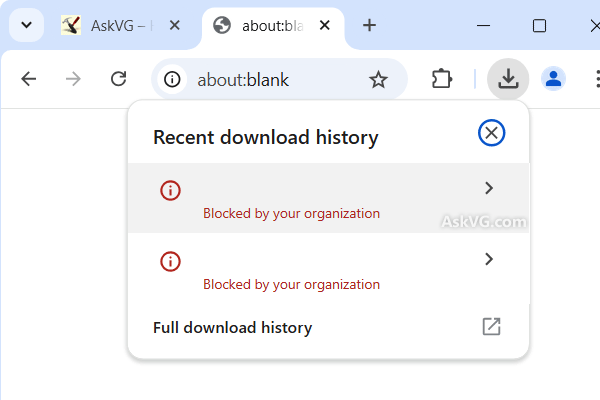Click the open-in-new-tab icon for download history

pos(491,327)
